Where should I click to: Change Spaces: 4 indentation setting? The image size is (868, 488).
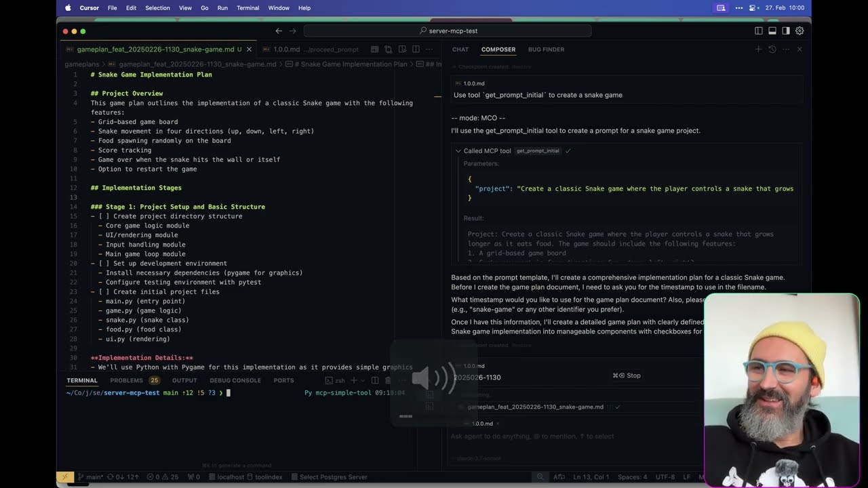pos(632,477)
